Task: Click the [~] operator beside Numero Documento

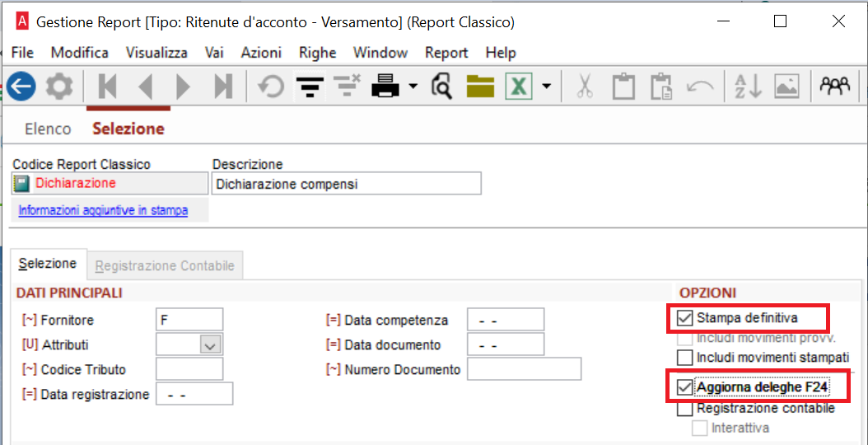Action: click(334, 369)
